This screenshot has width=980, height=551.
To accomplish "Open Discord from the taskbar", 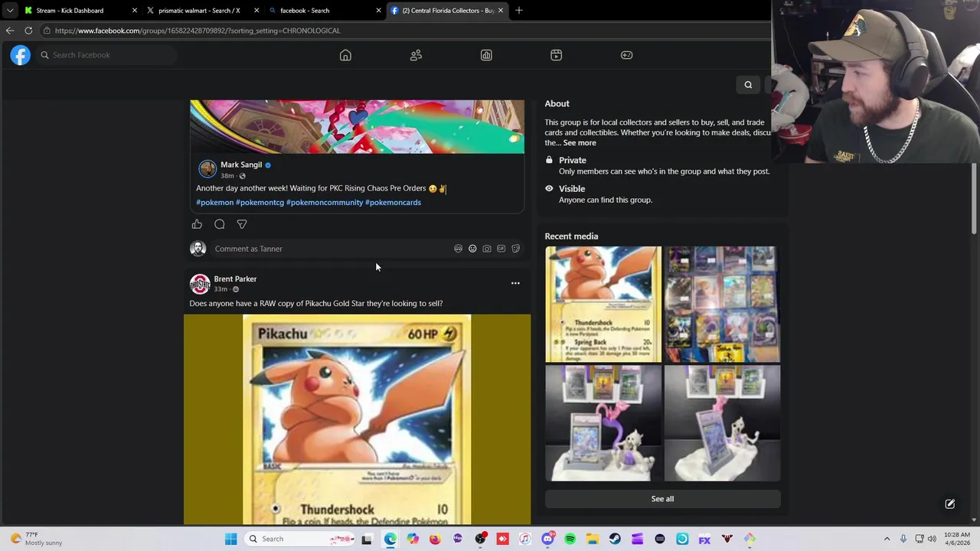I will point(547,539).
